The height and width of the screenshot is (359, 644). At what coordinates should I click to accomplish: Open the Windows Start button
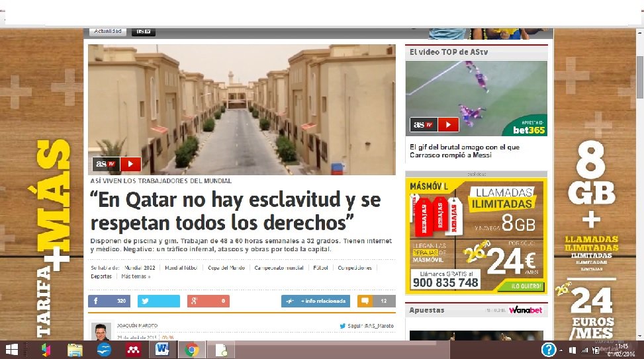click(11, 350)
